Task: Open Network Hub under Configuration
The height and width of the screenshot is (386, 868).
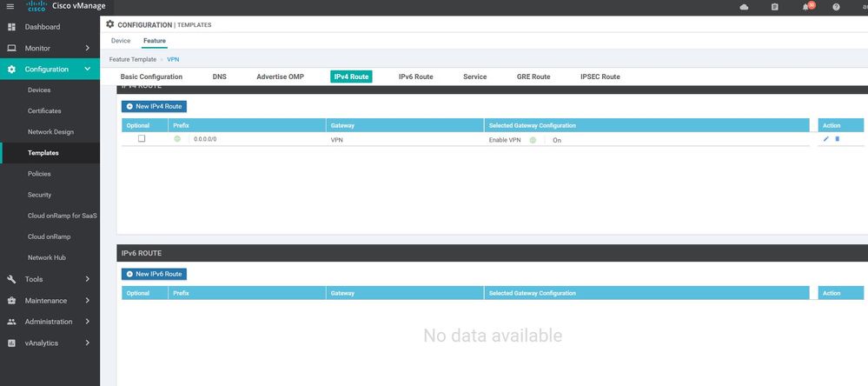Action: click(x=47, y=257)
